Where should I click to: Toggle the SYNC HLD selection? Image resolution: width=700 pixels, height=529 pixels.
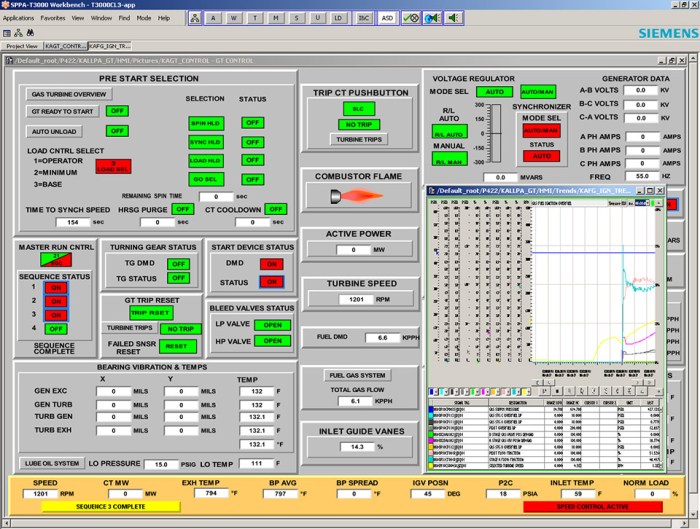click(204, 142)
